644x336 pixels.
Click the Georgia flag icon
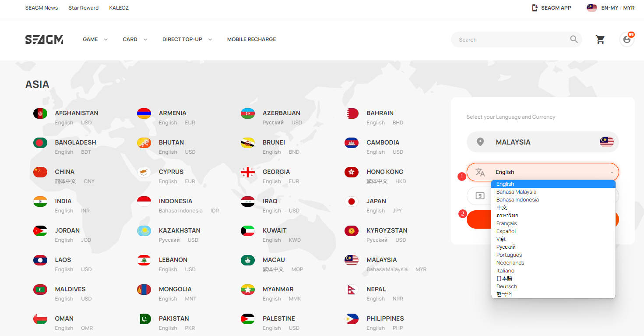click(248, 172)
